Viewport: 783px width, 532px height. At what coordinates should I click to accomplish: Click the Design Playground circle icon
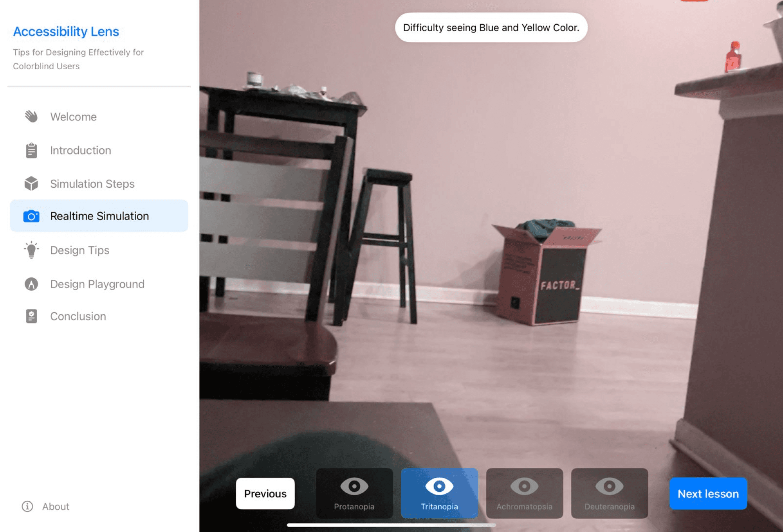[x=31, y=284]
